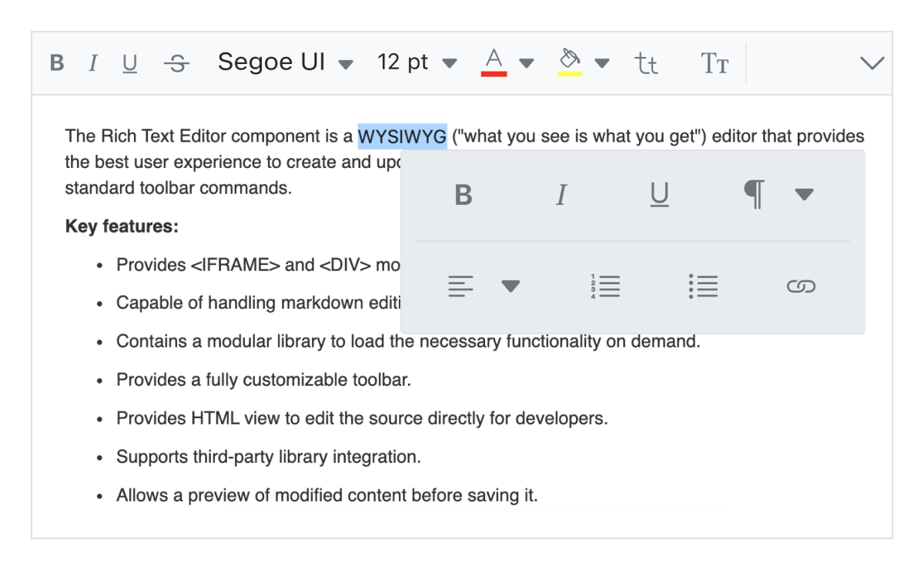924x570 pixels.
Task: Click Bold in the floating popup toolbar
Action: click(464, 196)
